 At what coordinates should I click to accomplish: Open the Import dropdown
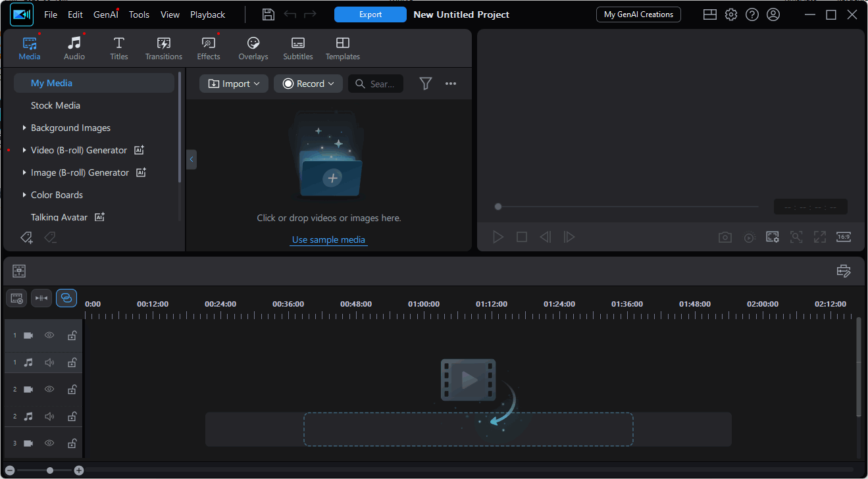pyautogui.click(x=234, y=84)
